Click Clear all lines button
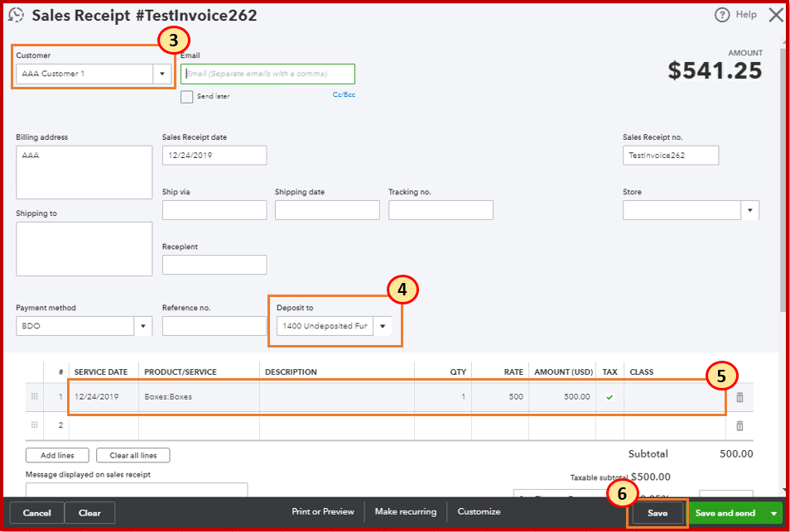 [133, 455]
